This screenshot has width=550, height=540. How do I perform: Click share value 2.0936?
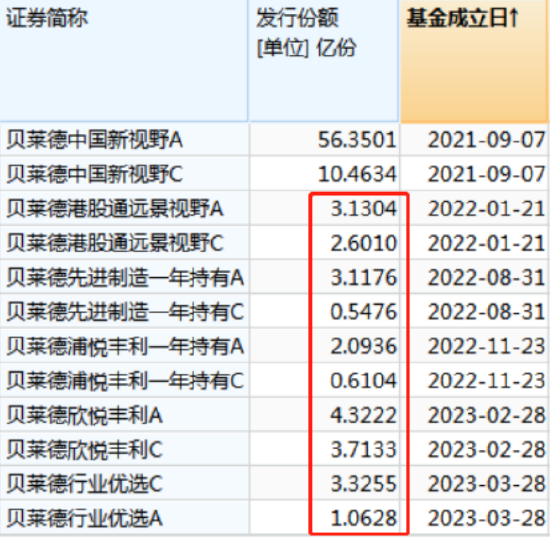click(x=364, y=346)
